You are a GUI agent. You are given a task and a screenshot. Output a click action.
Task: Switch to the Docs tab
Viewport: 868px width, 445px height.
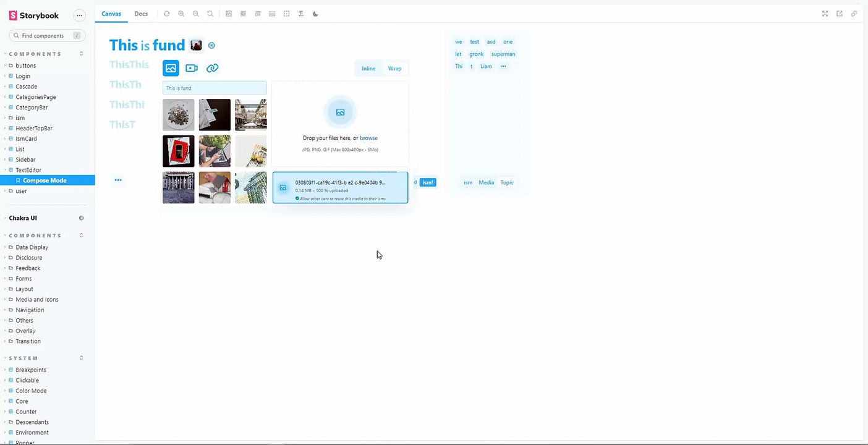tap(141, 14)
